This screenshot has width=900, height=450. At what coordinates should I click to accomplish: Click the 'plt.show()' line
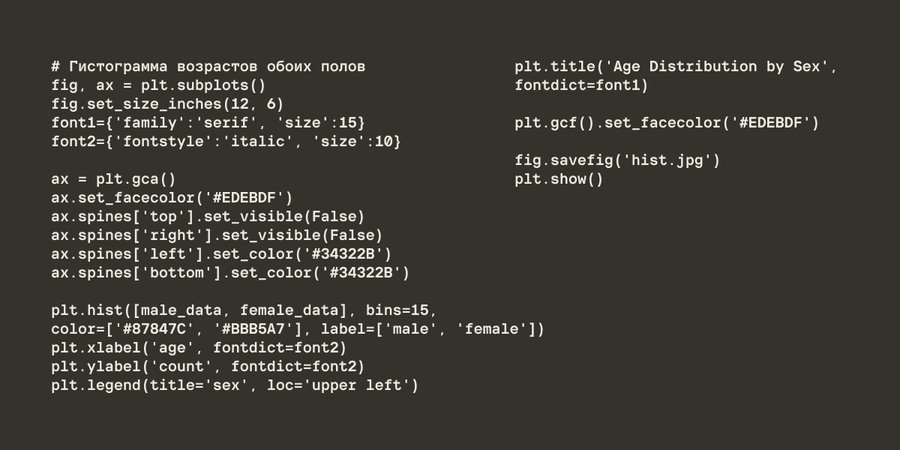[x=559, y=180]
